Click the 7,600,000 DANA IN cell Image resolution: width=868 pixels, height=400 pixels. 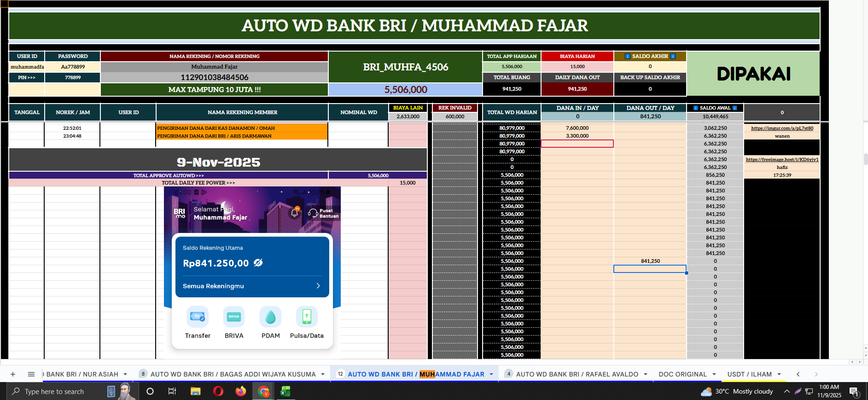coord(577,128)
